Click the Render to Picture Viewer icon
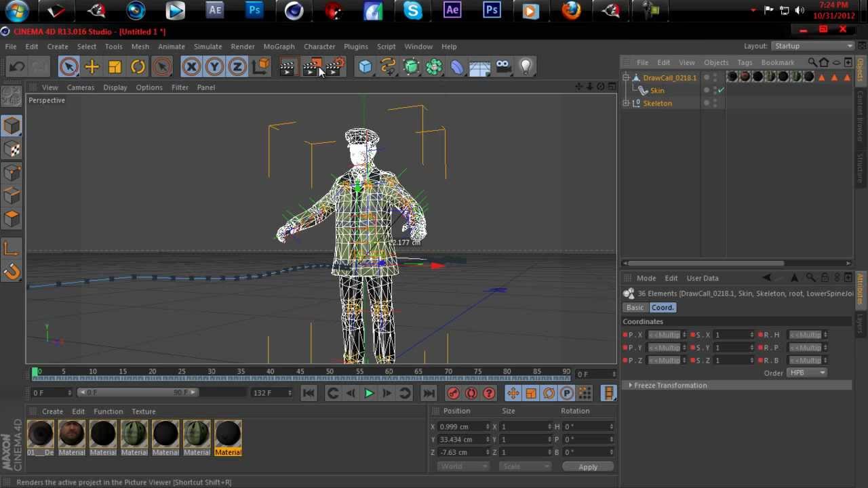Image resolution: width=868 pixels, height=488 pixels. pyautogui.click(x=311, y=66)
